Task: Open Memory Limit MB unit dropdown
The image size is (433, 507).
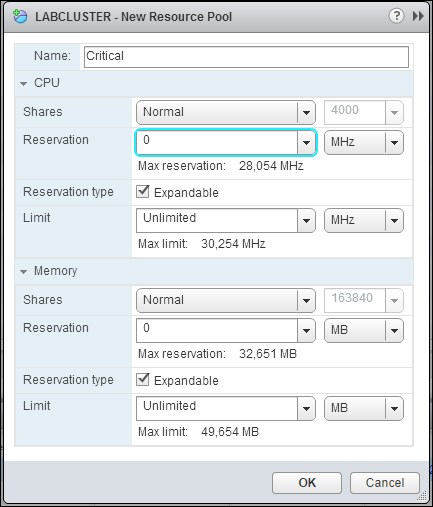Action: (x=364, y=408)
